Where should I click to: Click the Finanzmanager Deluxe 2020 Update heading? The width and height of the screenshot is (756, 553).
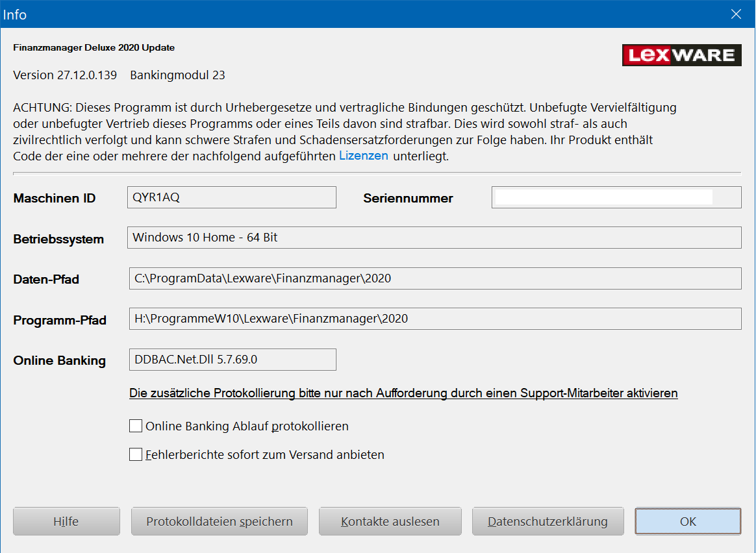94,47
